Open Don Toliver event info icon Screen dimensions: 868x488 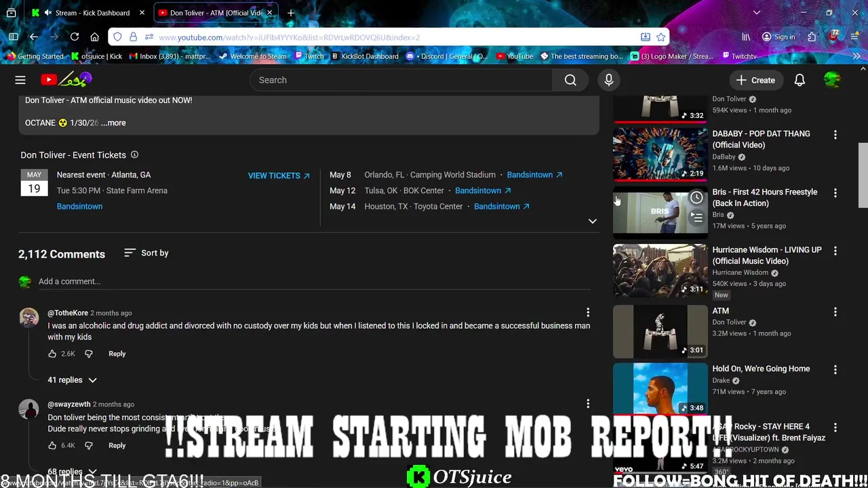click(134, 155)
